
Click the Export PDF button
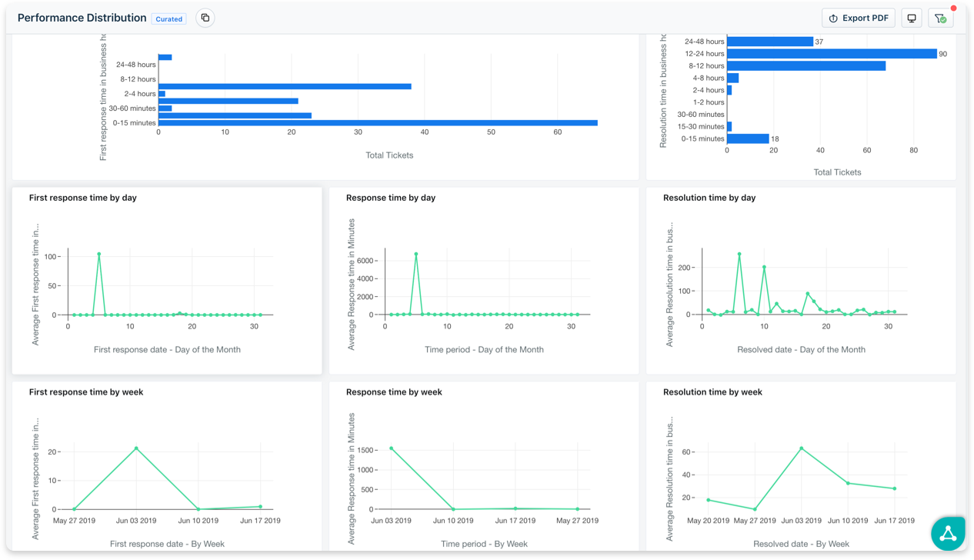point(858,17)
